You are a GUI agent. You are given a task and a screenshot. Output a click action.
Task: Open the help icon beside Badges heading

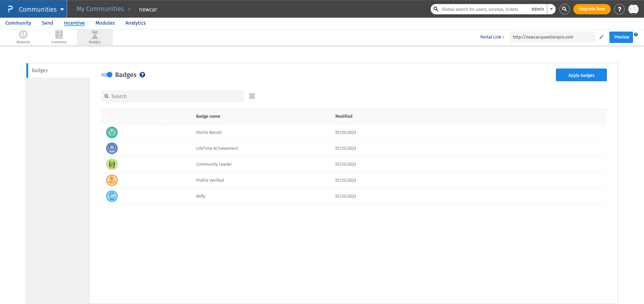(x=142, y=75)
